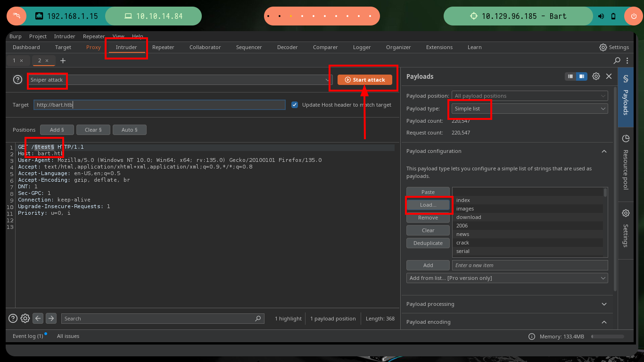644x362 pixels.
Task: Click the Payloads panel vertical scrollbar
Action: click(x=615, y=189)
